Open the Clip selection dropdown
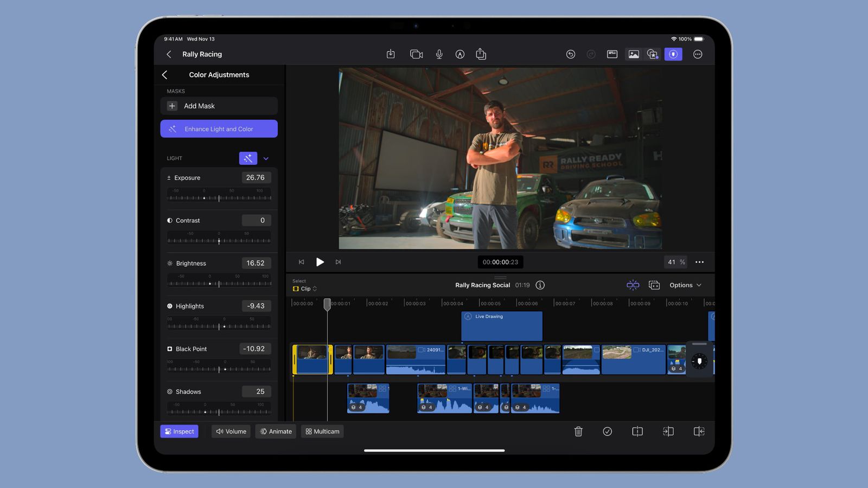 pyautogui.click(x=305, y=288)
